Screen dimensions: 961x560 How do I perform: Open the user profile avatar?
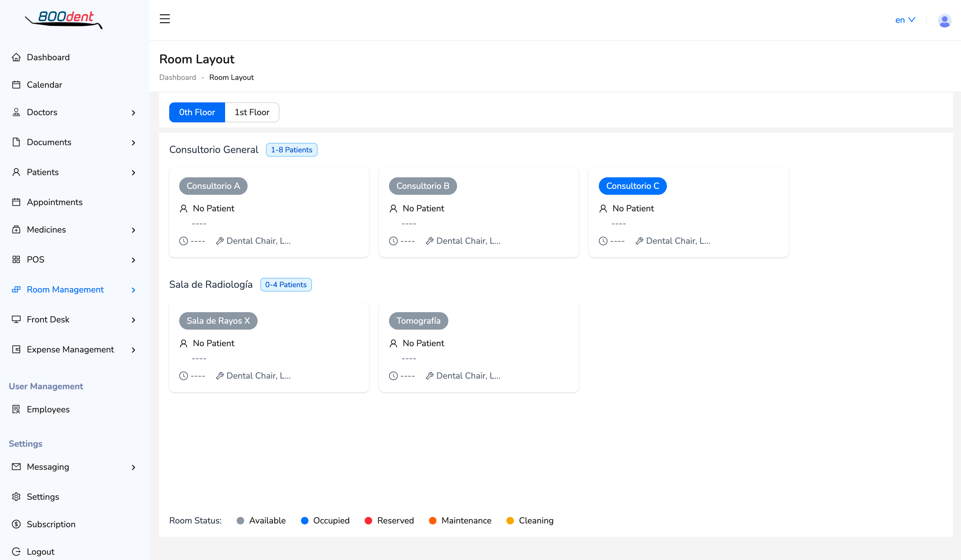[944, 20]
